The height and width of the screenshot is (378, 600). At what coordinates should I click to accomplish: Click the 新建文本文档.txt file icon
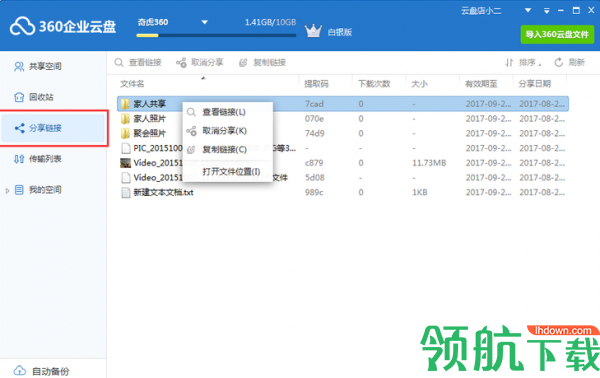[125, 192]
